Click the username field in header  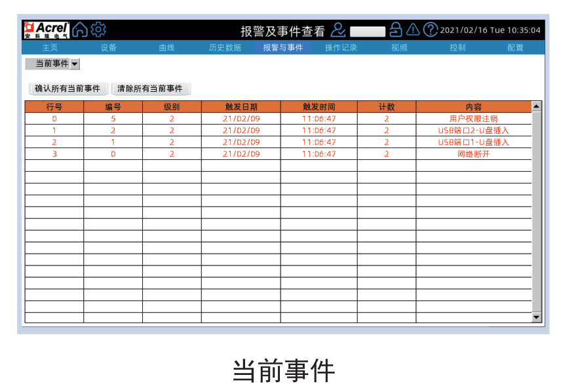tap(368, 31)
